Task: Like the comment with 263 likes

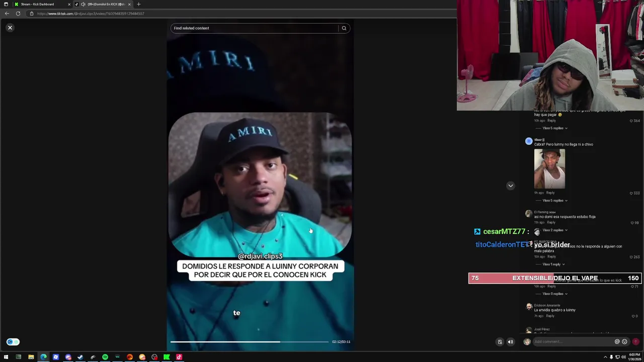Action: (631, 257)
